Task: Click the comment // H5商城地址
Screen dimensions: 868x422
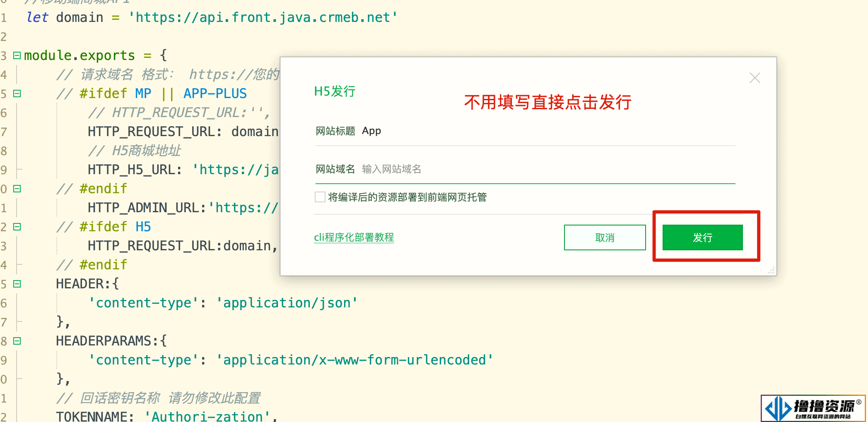Action: [x=135, y=151]
